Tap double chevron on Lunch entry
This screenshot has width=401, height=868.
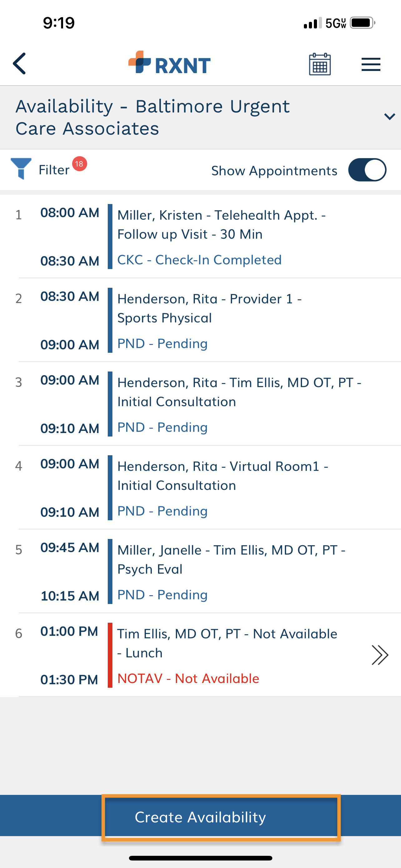point(380,655)
